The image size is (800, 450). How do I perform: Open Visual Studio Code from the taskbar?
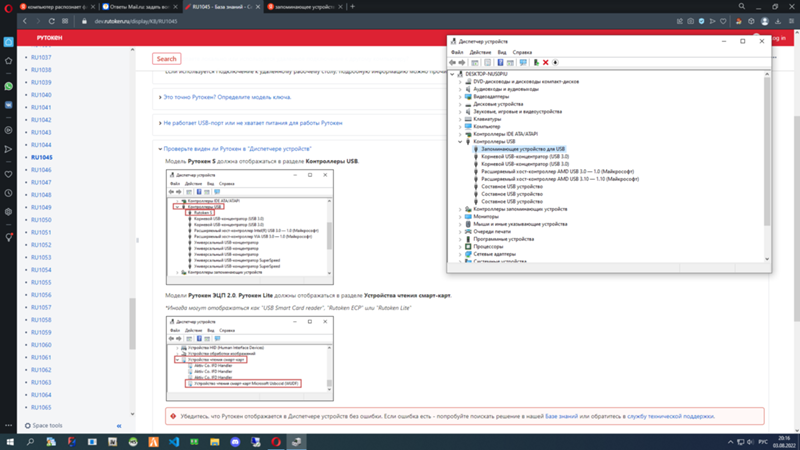point(174,442)
